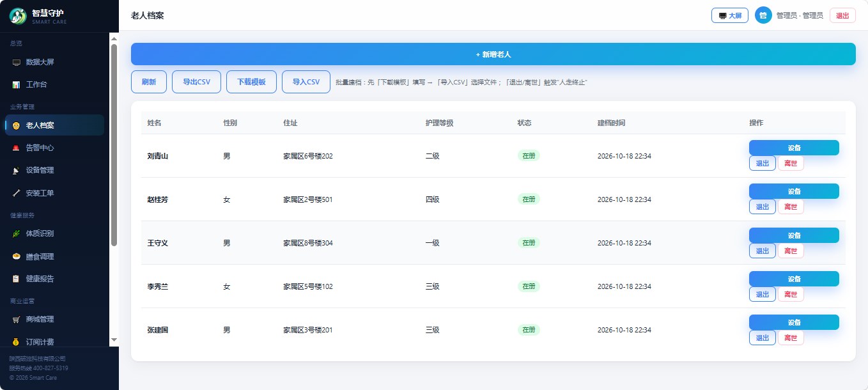Click the 大屏 button in header

coord(730,15)
